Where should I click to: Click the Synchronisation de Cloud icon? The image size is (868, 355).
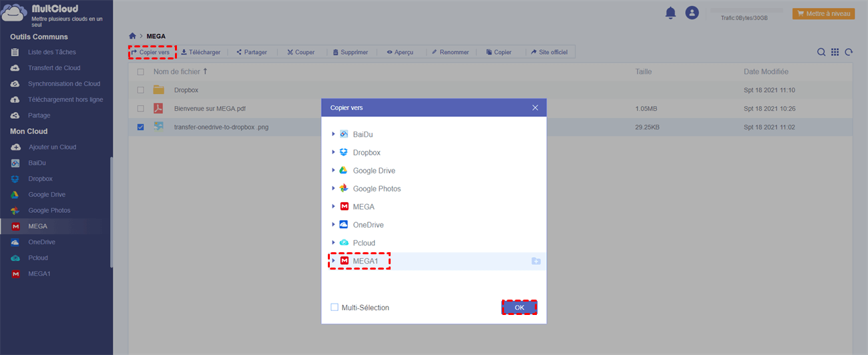[x=15, y=84]
